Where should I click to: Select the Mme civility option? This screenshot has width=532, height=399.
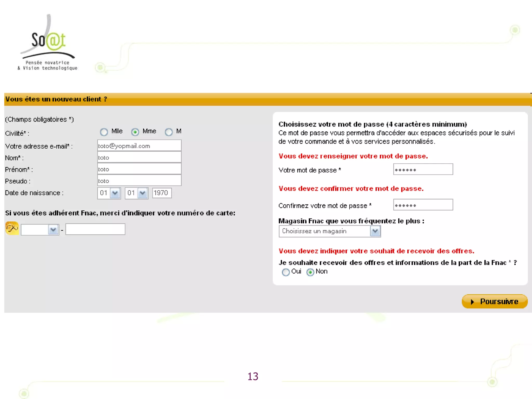coord(135,132)
